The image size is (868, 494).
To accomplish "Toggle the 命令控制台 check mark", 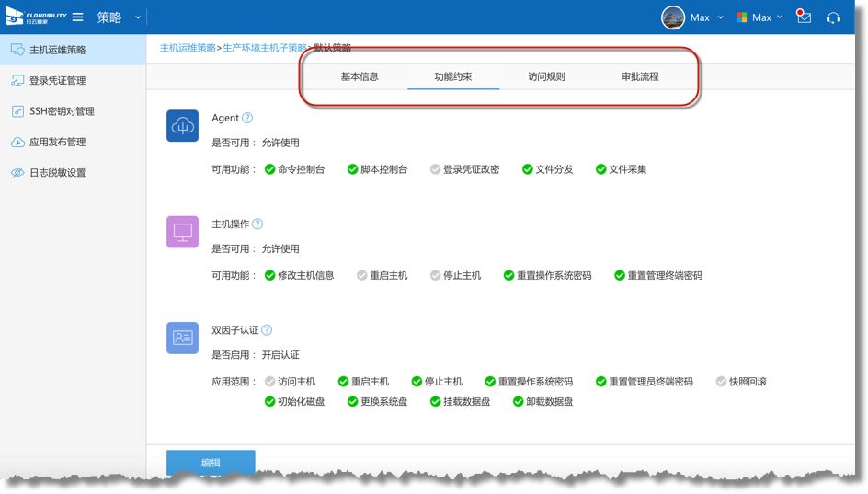I will tap(269, 169).
